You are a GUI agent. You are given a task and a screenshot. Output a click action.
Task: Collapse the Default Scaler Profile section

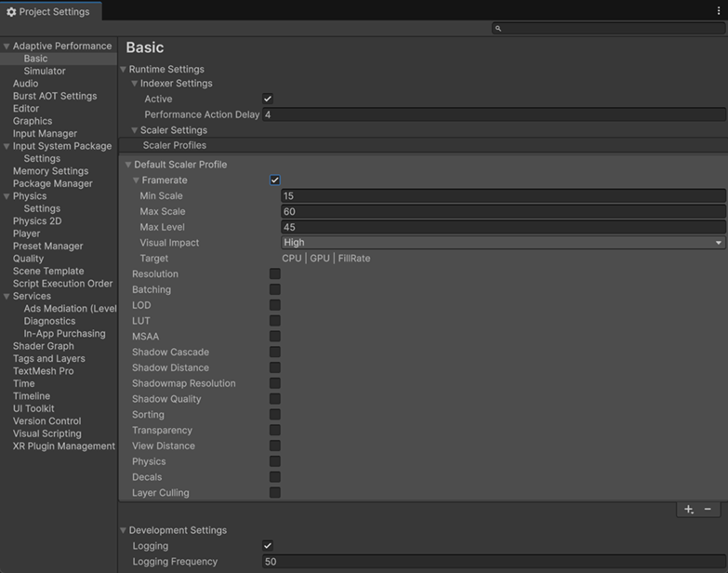tap(128, 165)
